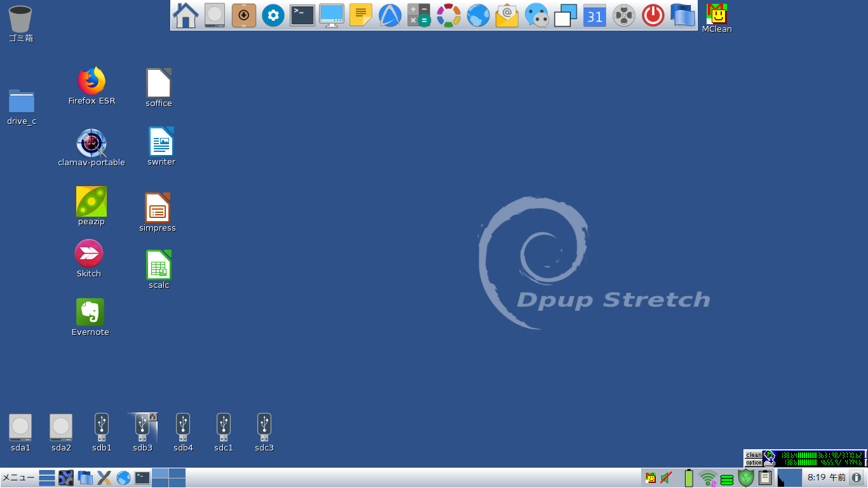
Task: Open simpress presentation icon
Action: (x=158, y=212)
